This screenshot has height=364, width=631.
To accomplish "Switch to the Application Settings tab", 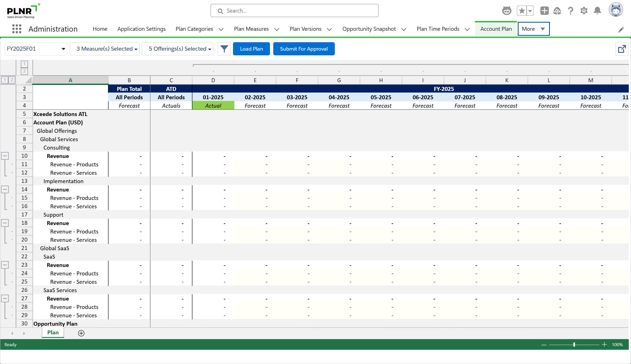I will [x=141, y=29].
